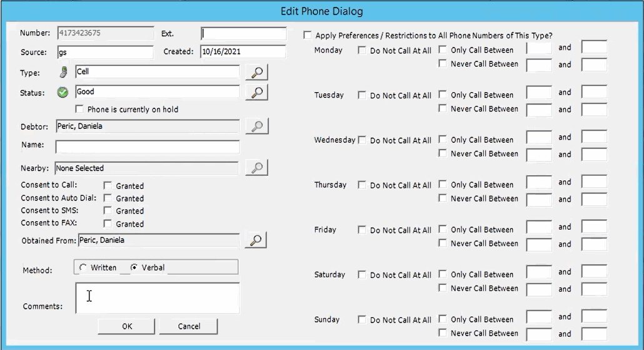This screenshot has width=644, height=350.
Task: Focus the Ext. input field
Action: (243, 34)
